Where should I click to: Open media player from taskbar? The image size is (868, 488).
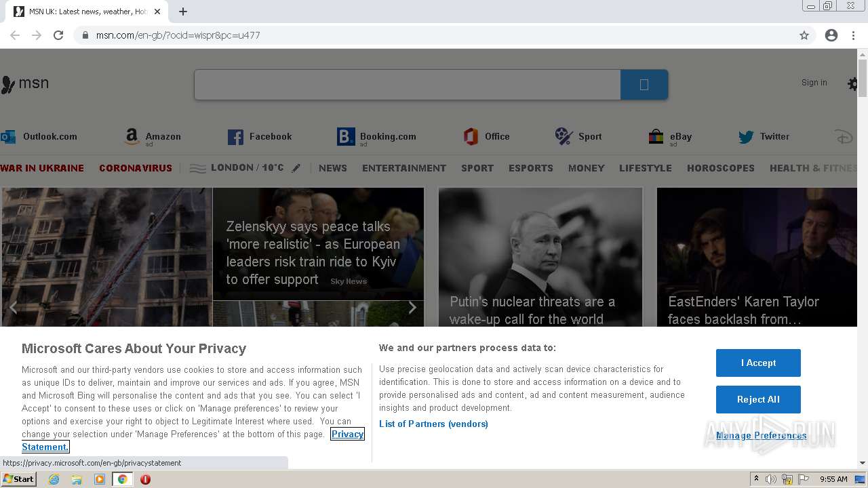[100, 479]
